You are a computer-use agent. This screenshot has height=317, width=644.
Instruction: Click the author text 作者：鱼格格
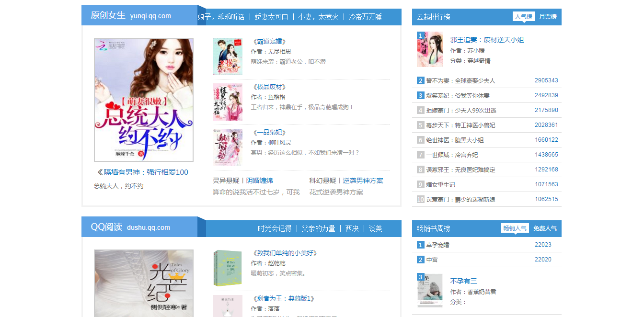pos(268,97)
